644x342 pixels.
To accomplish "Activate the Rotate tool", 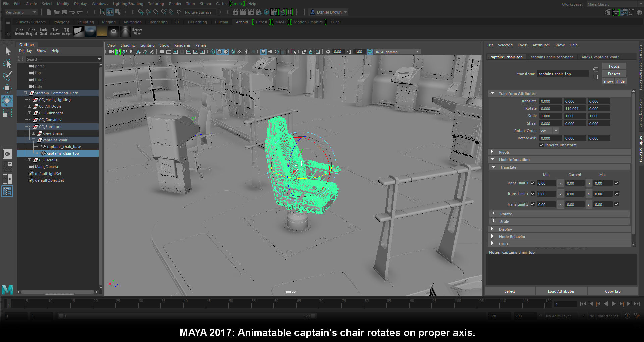I will click(x=7, y=101).
